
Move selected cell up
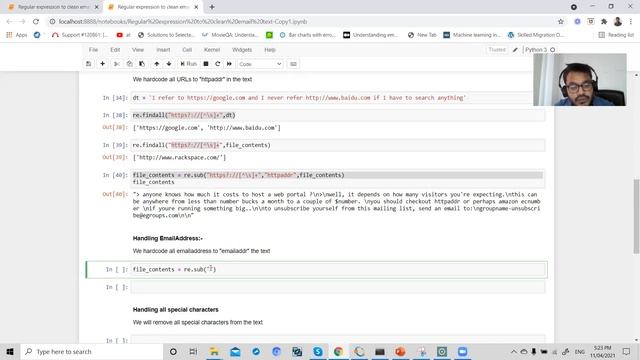click(x=157, y=64)
